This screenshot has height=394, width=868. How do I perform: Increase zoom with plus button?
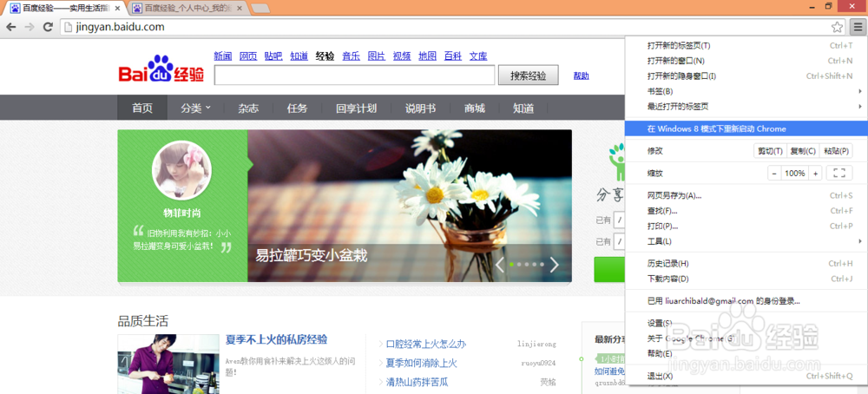[815, 174]
